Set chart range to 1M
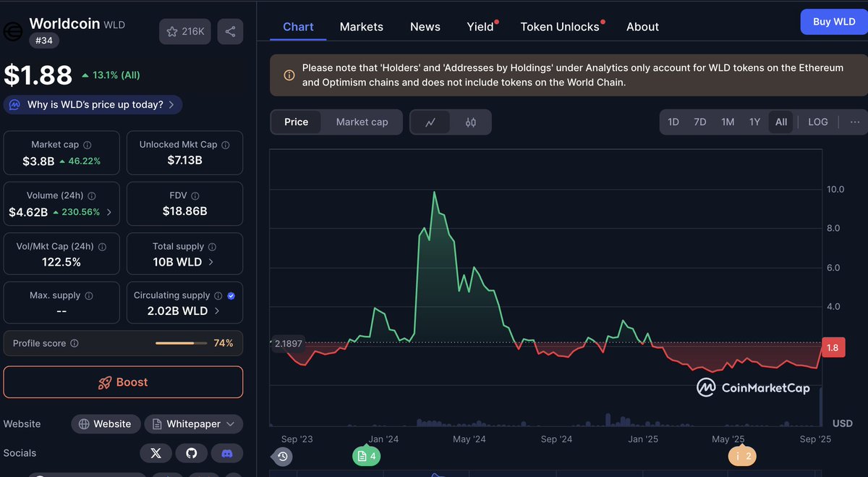Screen dimensions: 868x477 [x=728, y=122]
